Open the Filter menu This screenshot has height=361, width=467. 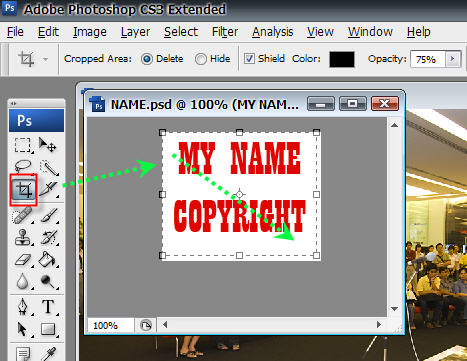[225, 32]
